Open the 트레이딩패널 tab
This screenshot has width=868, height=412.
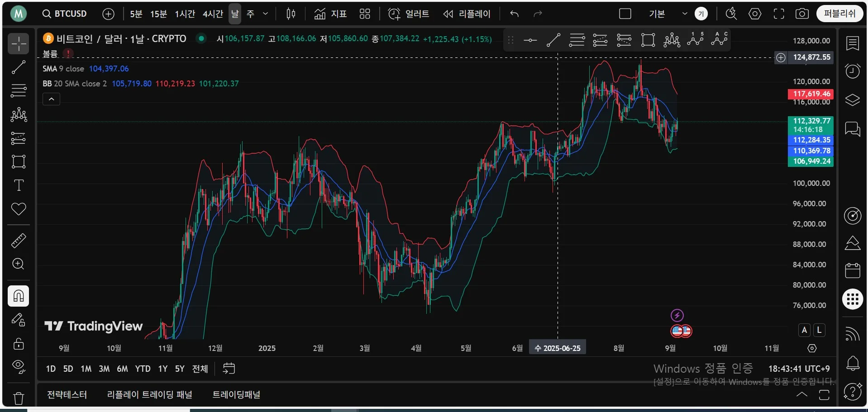click(236, 395)
